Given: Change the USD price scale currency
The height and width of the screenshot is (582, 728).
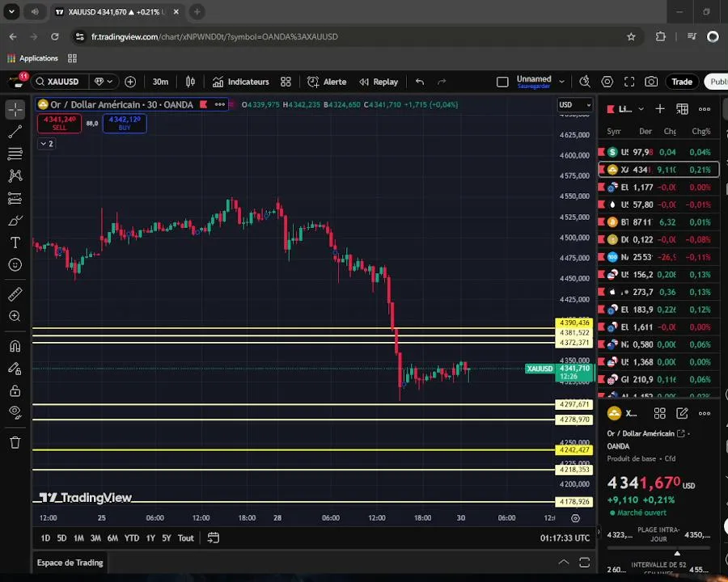Looking at the screenshot, I should point(575,105).
